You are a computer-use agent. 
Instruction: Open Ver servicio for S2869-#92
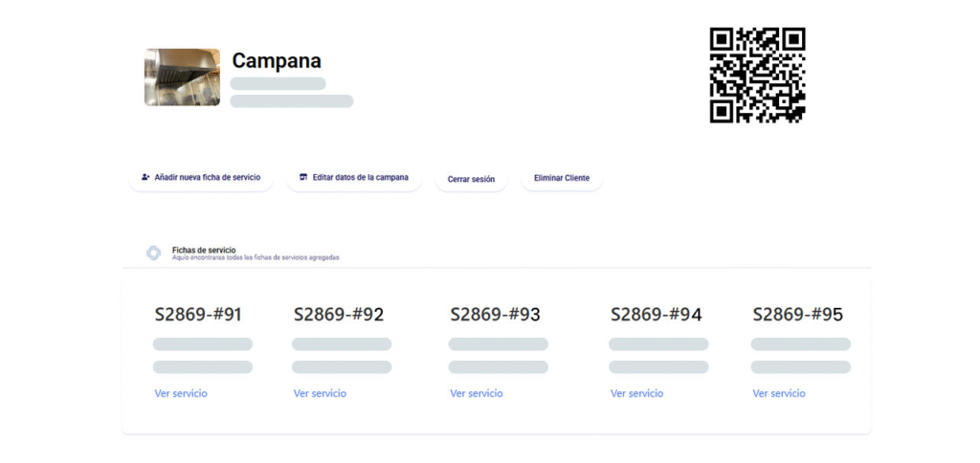click(320, 393)
